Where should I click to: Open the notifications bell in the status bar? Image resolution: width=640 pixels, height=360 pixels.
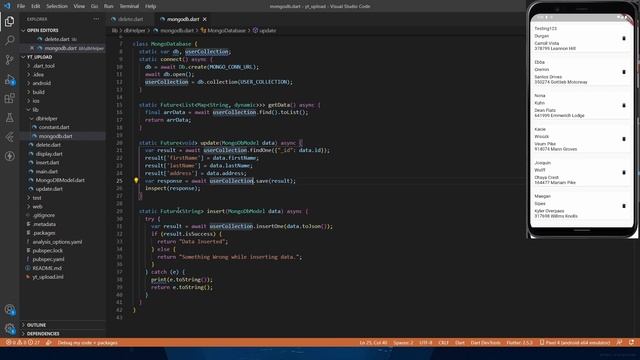(x=631, y=342)
